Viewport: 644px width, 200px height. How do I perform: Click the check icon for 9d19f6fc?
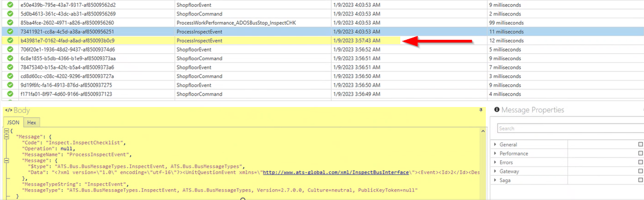coord(10,85)
